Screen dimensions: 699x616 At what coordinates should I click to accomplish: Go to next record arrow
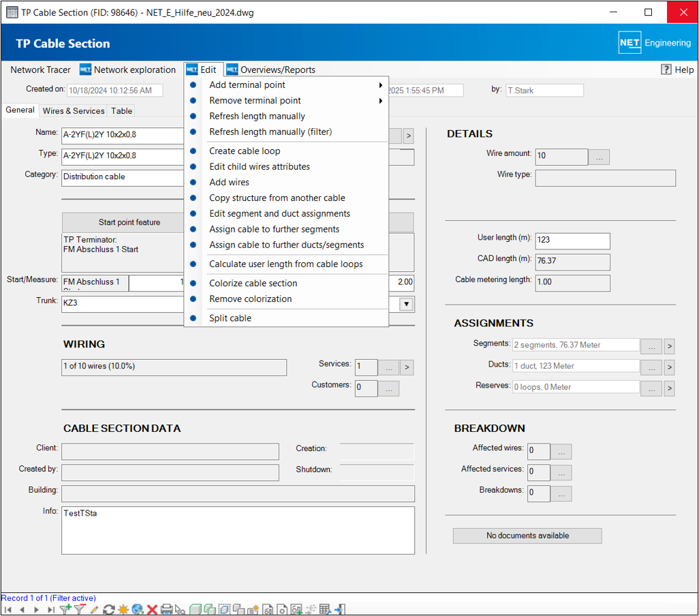(x=36, y=609)
